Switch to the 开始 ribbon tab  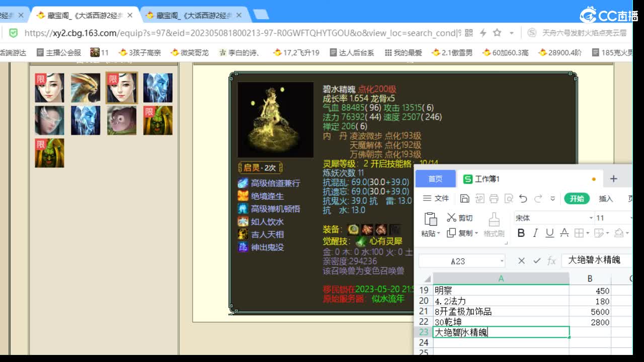point(577,199)
